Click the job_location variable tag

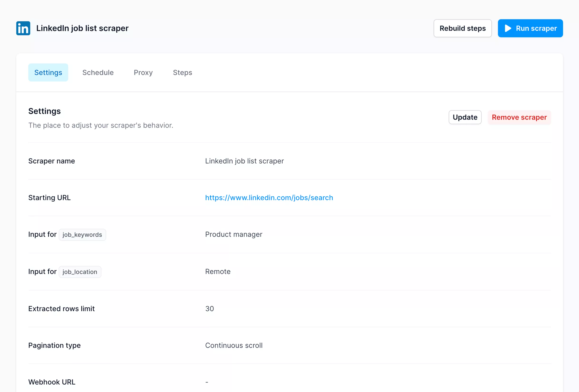[80, 272]
